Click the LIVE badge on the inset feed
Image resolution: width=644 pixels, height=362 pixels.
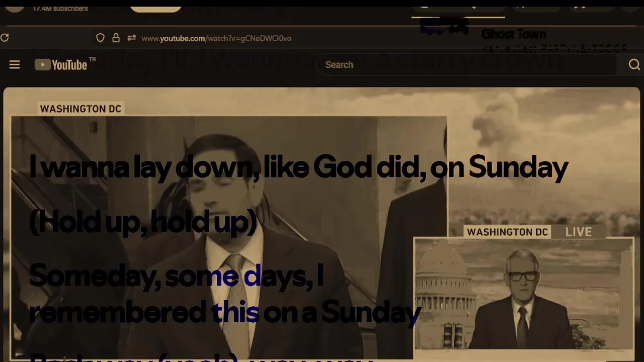pyautogui.click(x=579, y=232)
